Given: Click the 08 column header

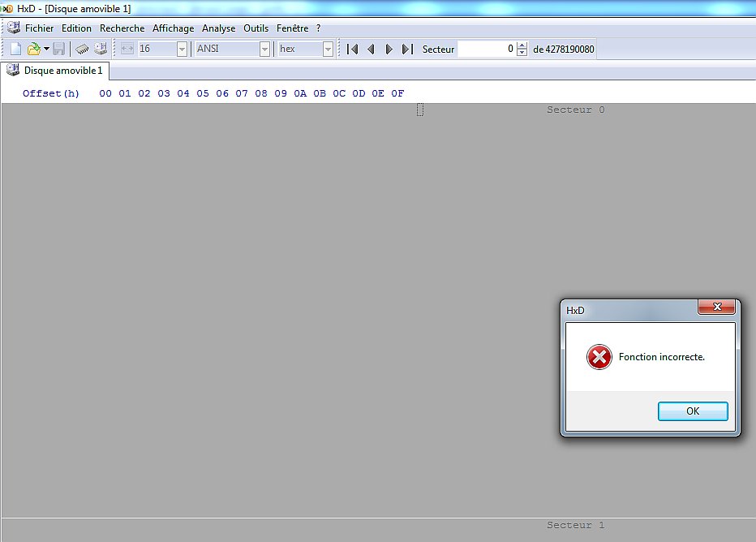Looking at the screenshot, I should 261,93.
